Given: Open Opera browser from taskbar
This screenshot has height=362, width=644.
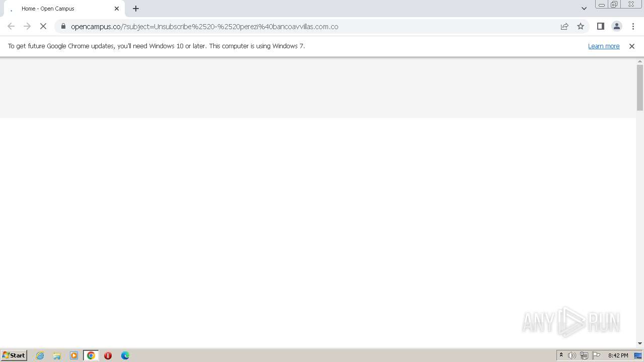Looking at the screenshot, I should coord(108,355).
